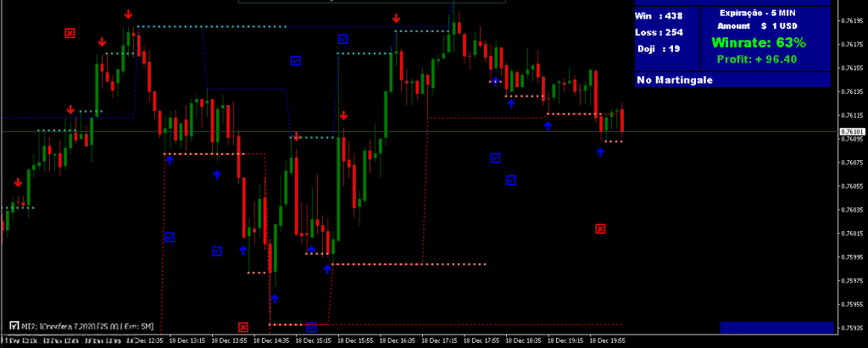868x348 pixels.
Task: Click red down arrow above the horizontal price line
Action: [343, 116]
